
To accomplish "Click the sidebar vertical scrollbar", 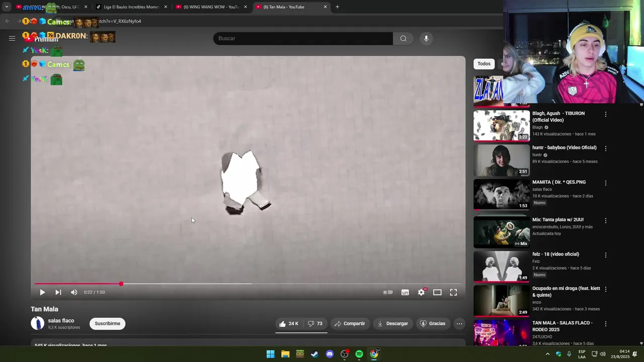I will click(x=641, y=224).
